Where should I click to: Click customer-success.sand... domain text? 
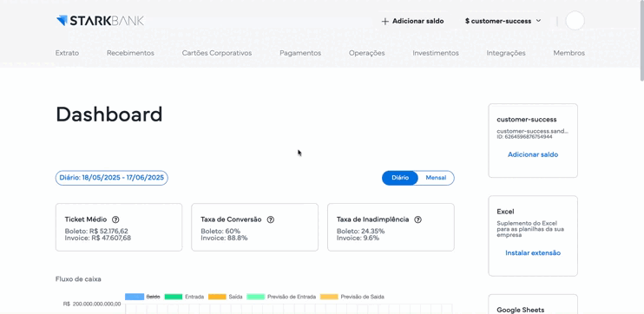pos(533,131)
